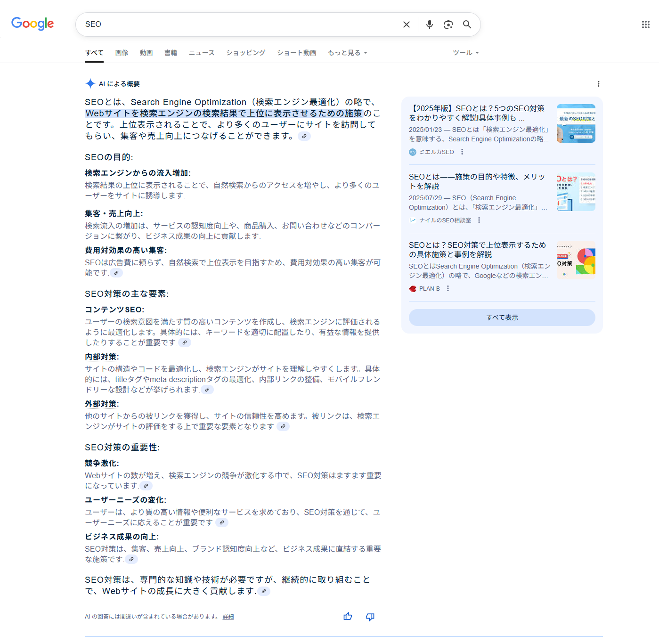
Task: Click the PLAN-B source name
Action: (430, 289)
